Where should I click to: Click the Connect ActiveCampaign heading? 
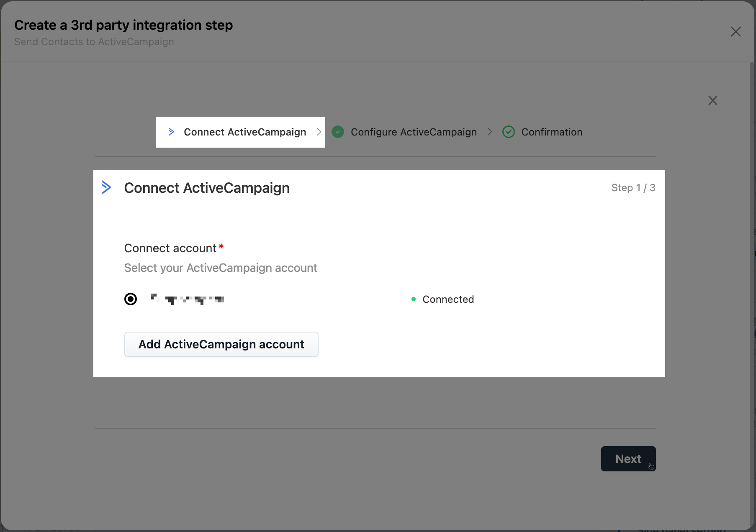click(207, 188)
